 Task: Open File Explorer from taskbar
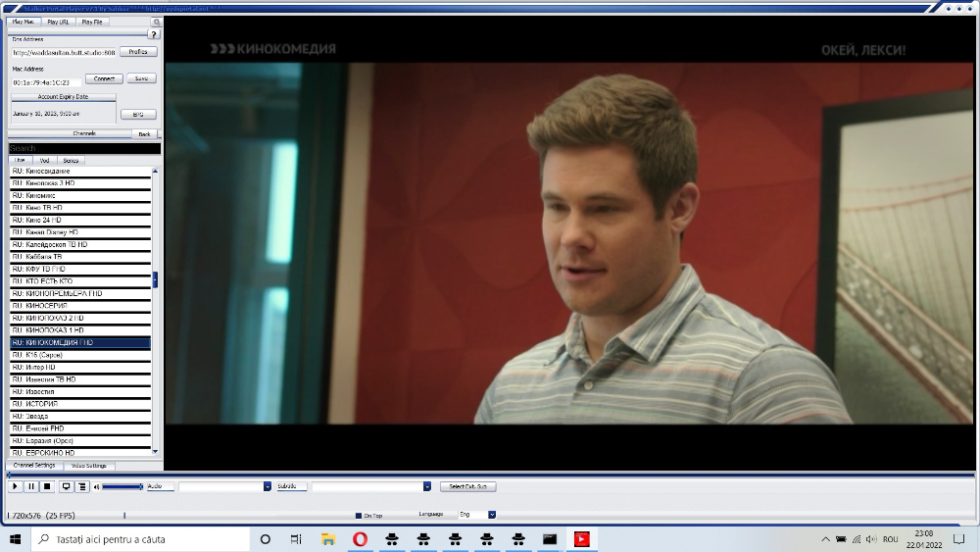pyautogui.click(x=328, y=539)
